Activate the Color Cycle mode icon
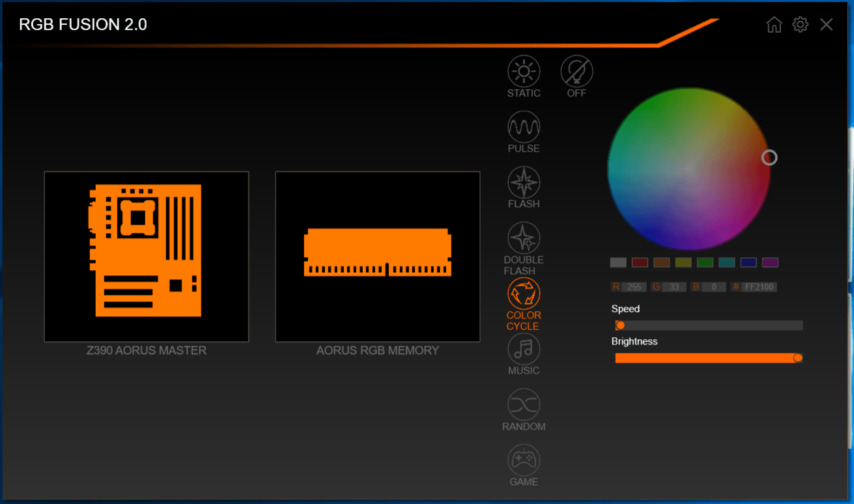854x504 pixels. coord(524,293)
